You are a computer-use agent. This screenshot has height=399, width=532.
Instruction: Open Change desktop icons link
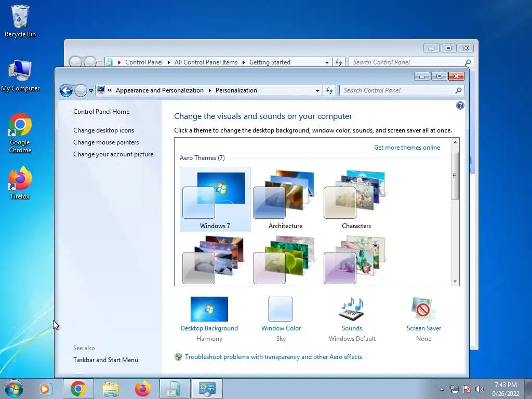(x=103, y=130)
